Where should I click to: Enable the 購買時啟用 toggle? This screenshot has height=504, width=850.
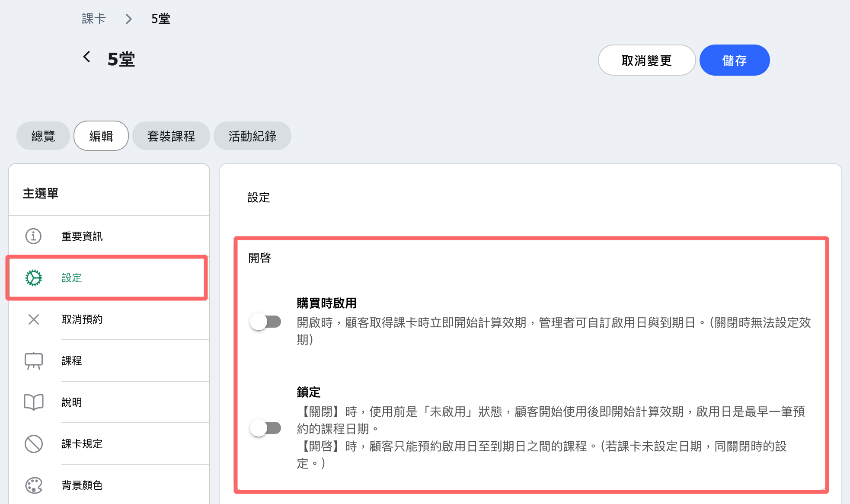(x=265, y=322)
